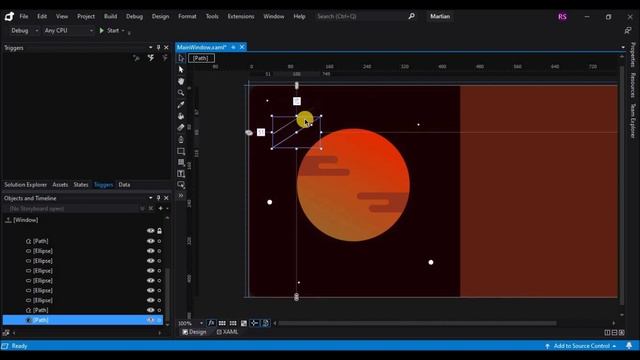Select the Pen tool
640x360 pixels.
click(181, 140)
